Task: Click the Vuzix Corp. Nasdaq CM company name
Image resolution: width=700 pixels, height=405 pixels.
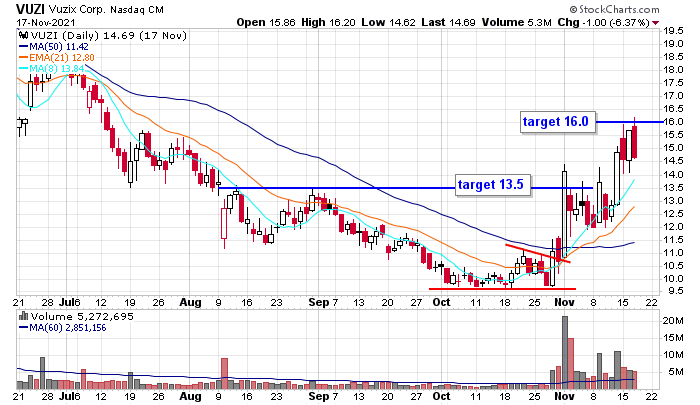Action: click(x=106, y=9)
